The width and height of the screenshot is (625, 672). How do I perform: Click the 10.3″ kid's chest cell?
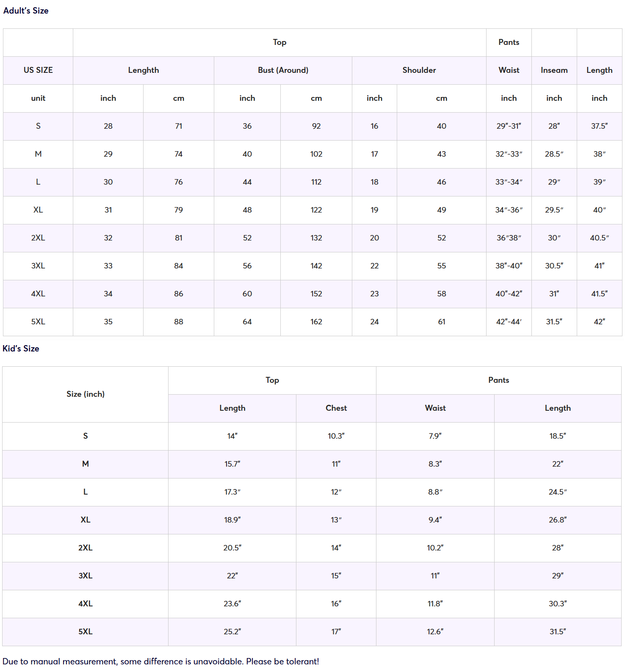click(x=336, y=436)
